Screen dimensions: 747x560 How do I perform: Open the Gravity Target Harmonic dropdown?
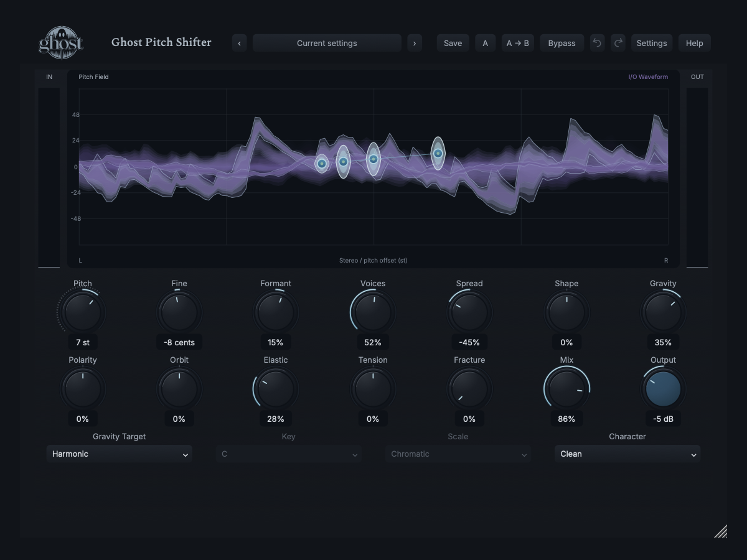pyautogui.click(x=119, y=454)
